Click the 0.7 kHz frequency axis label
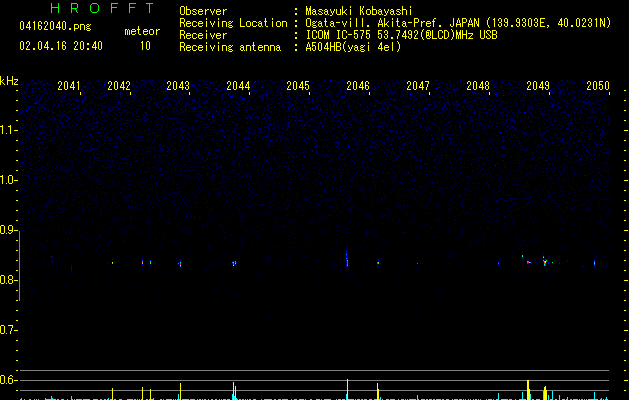The image size is (629, 400). [x=8, y=330]
